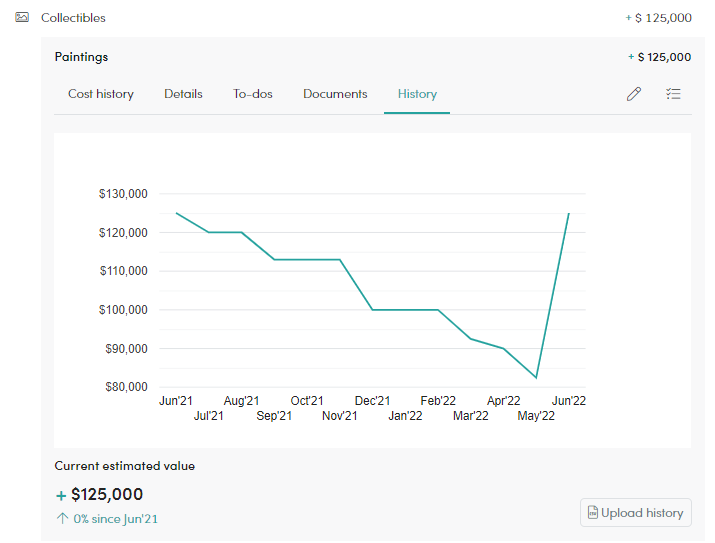Switch to the Cost history tab

(x=101, y=94)
